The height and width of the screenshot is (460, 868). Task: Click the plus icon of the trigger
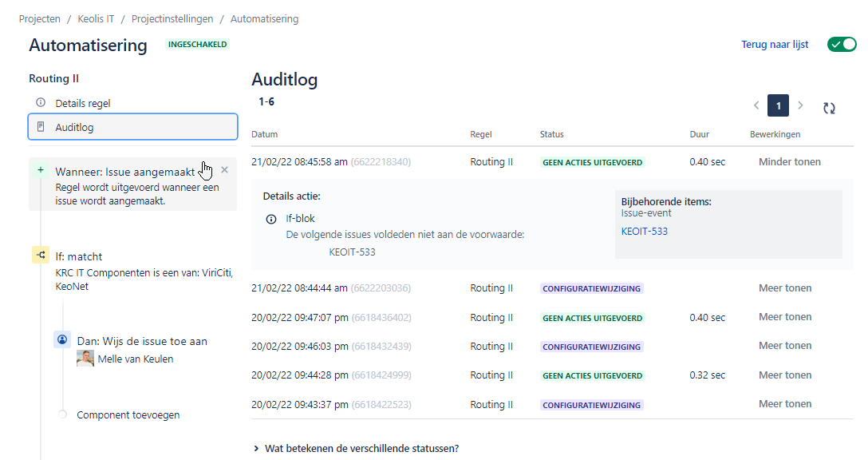41,170
